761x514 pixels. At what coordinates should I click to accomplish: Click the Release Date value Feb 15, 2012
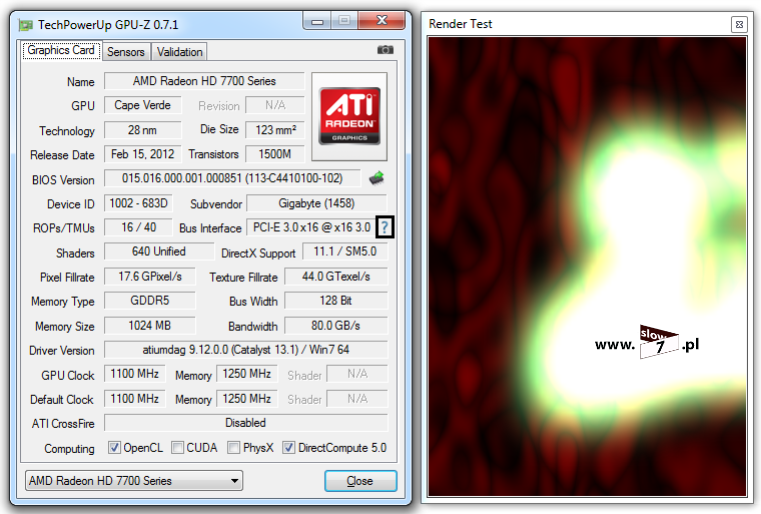point(143,154)
